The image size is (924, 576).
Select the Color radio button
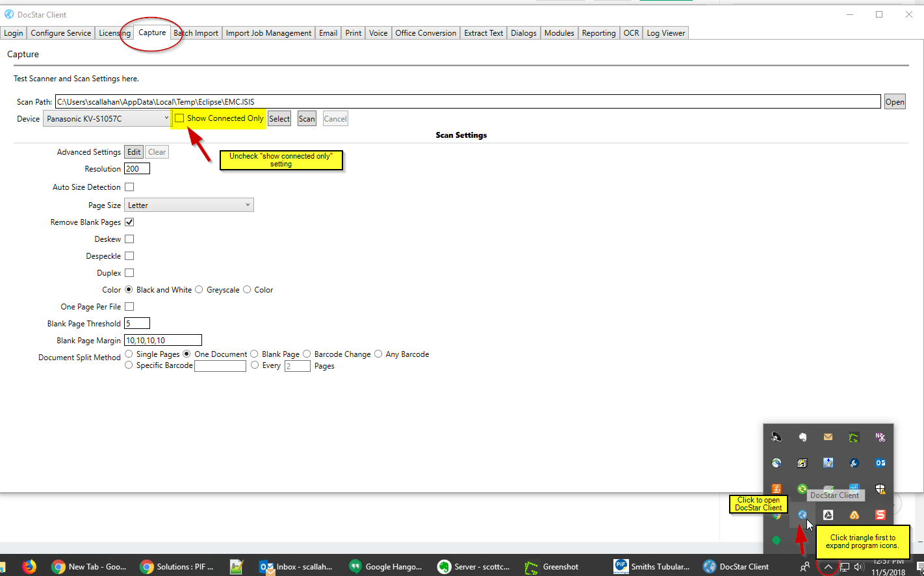[x=247, y=290]
